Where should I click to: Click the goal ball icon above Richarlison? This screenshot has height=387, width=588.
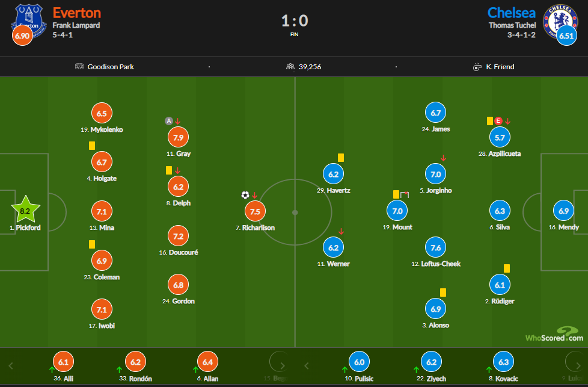245,195
